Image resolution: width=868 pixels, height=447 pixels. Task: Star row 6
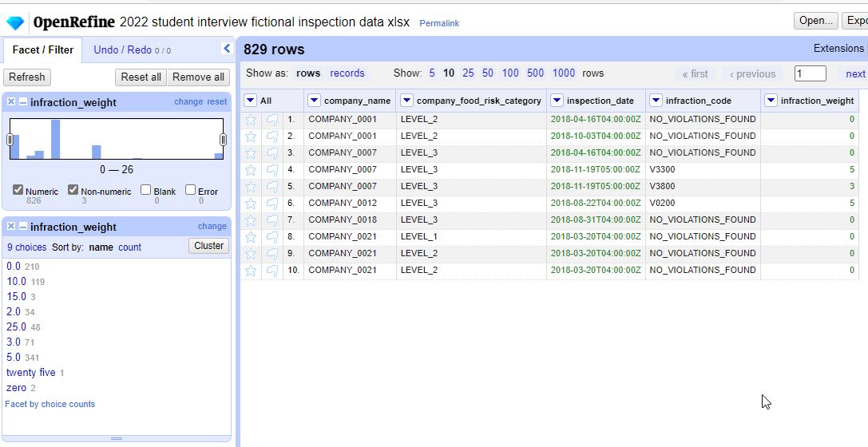pos(251,203)
